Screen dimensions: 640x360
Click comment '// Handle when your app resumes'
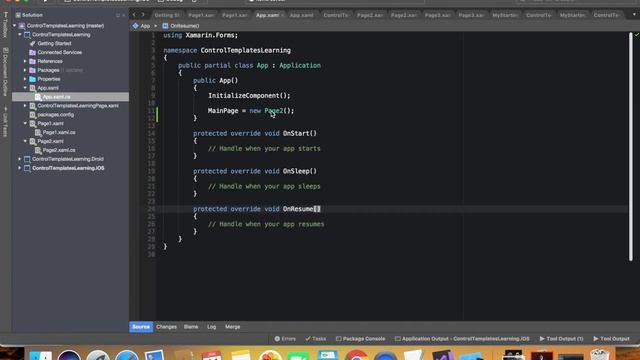(x=266, y=224)
